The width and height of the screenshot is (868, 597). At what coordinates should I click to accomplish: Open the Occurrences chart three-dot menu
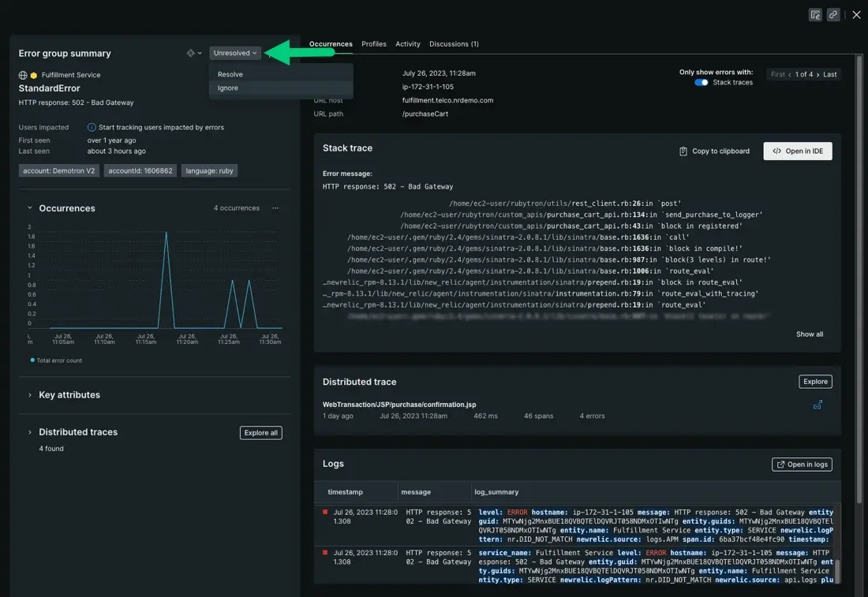(275, 208)
